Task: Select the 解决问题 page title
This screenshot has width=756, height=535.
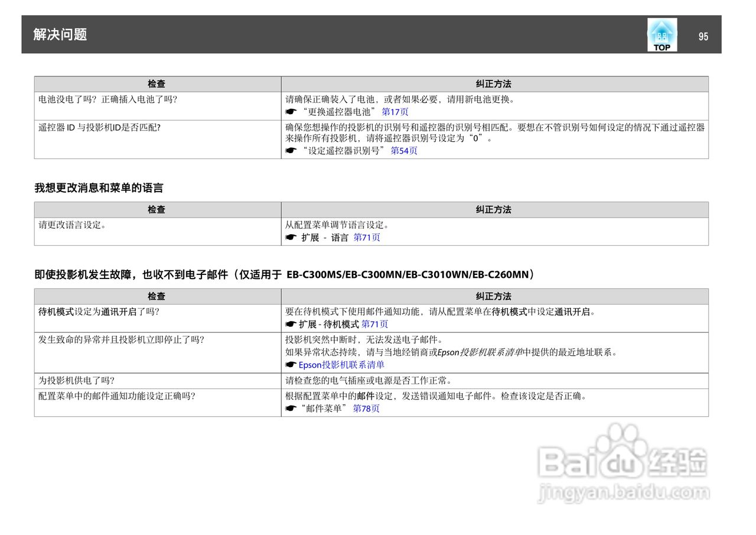Action: click(x=60, y=35)
